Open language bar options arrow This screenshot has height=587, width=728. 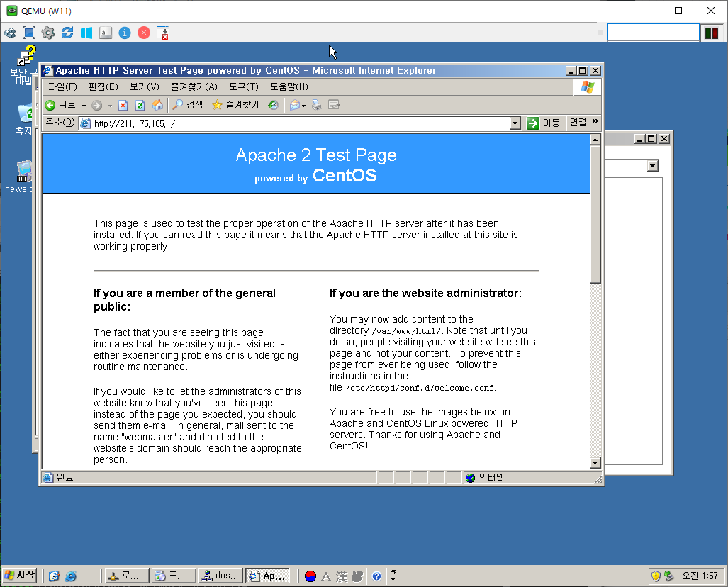[393, 578]
